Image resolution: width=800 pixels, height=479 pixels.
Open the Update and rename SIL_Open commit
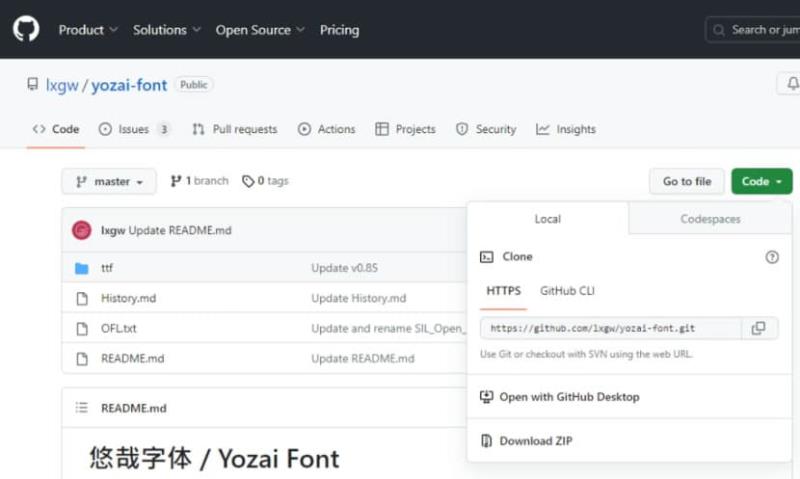click(x=388, y=328)
